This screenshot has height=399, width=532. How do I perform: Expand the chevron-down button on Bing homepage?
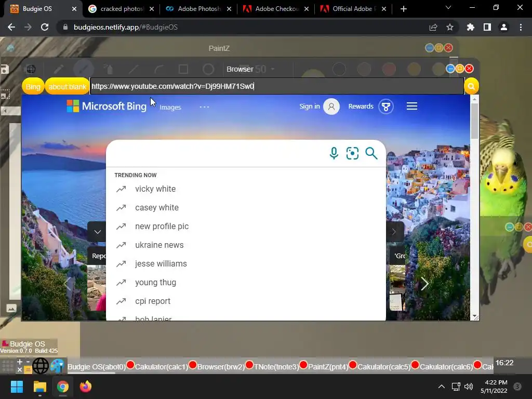97,232
